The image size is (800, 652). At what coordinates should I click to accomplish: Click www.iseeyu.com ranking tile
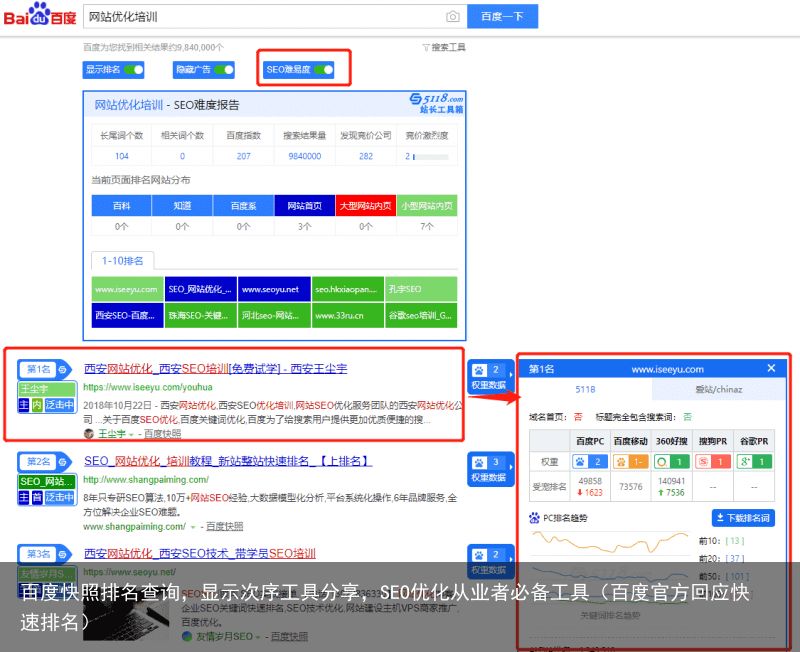tap(127, 289)
